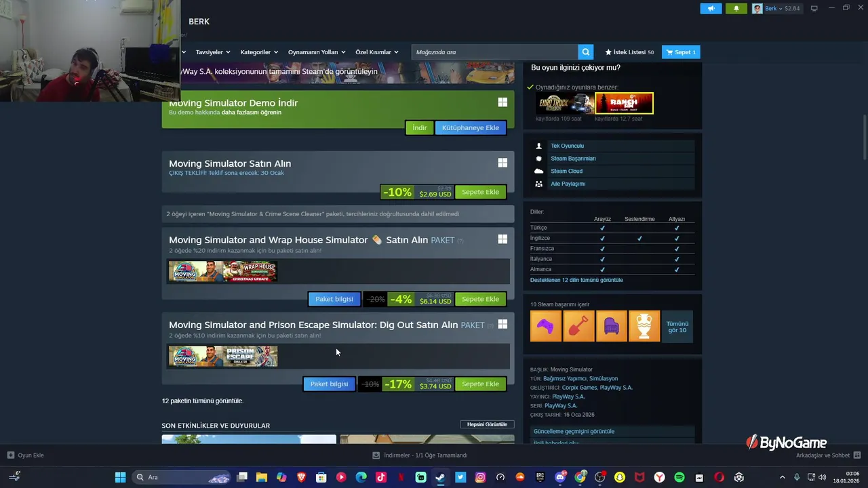Click the İndir demo button
Screen dimensions: 868x488
420,127
